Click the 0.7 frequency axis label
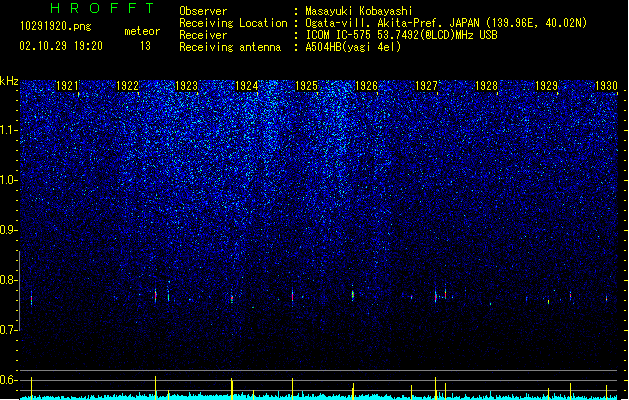Screen dimensions: 629x400 [9, 330]
